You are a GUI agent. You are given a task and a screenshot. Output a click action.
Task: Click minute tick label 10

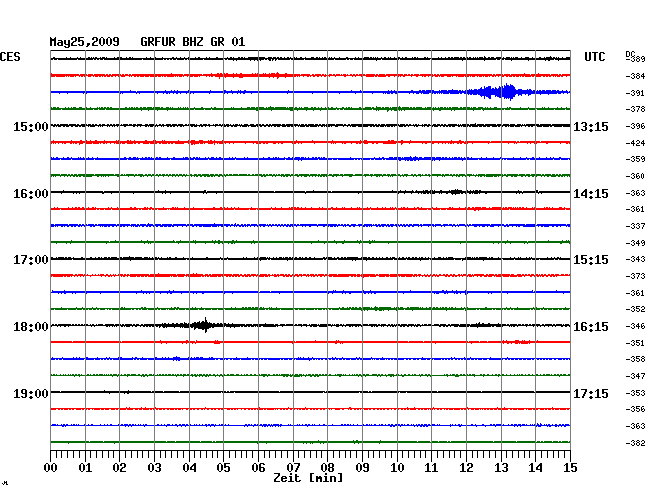(397, 468)
